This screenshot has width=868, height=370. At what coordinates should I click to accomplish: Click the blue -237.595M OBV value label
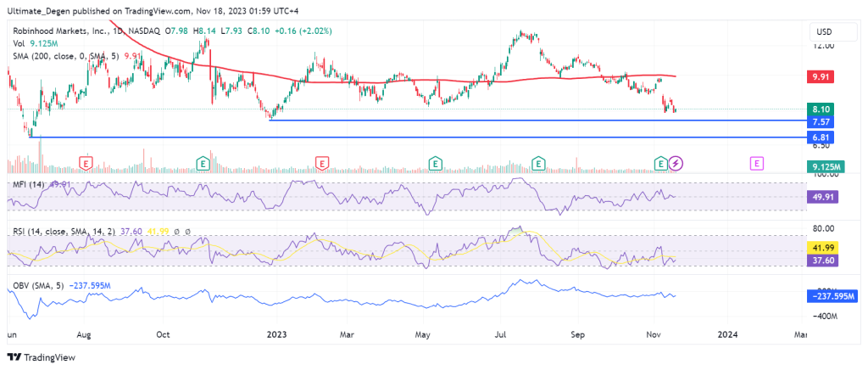[832, 297]
